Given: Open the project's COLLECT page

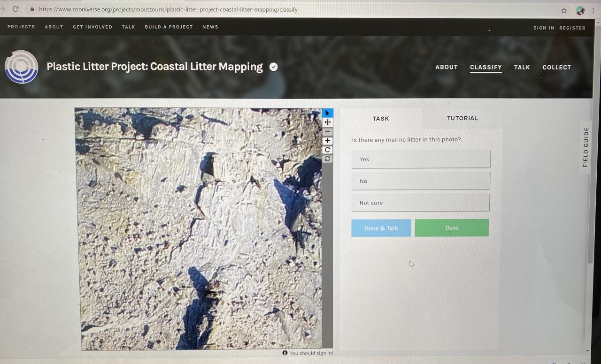Looking at the screenshot, I should pos(557,67).
